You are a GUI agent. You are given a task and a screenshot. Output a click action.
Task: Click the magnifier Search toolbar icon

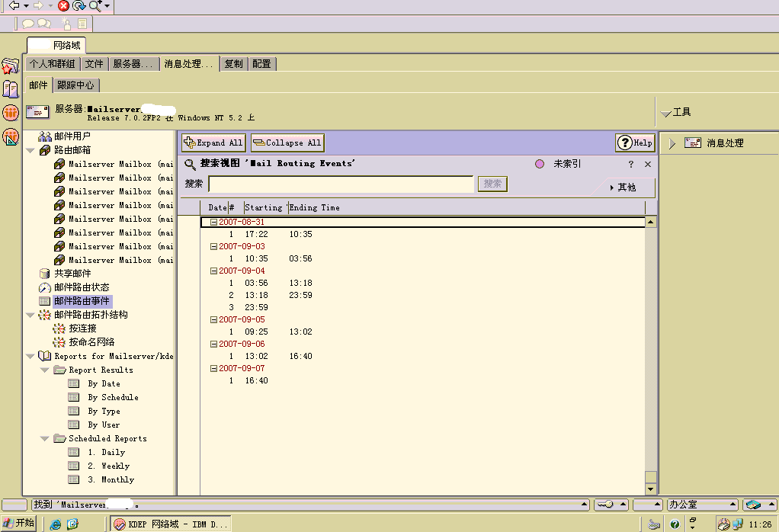tap(95, 6)
